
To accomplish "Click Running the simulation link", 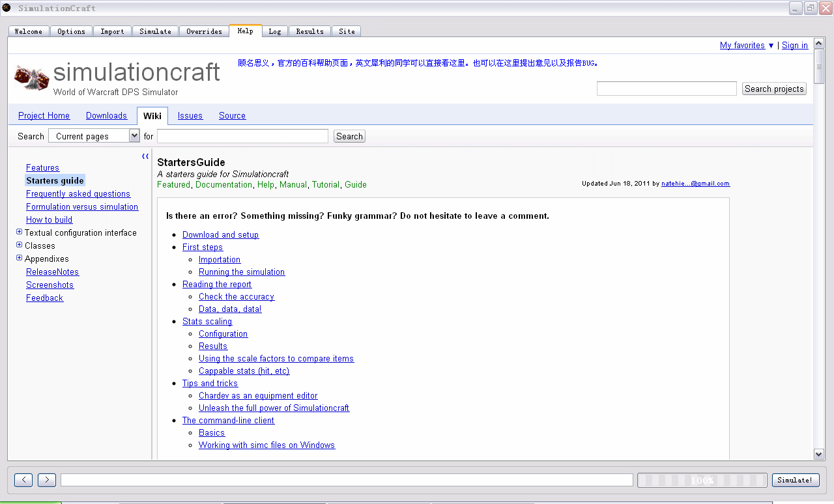I will (x=242, y=272).
